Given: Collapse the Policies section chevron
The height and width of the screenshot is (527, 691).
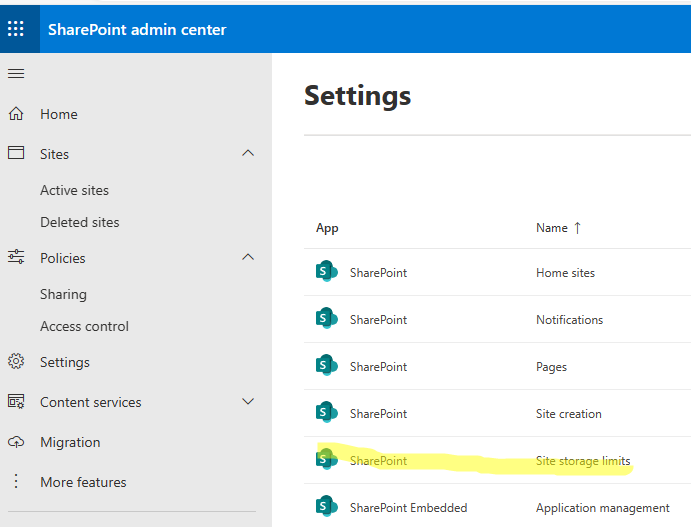Looking at the screenshot, I should (248, 257).
